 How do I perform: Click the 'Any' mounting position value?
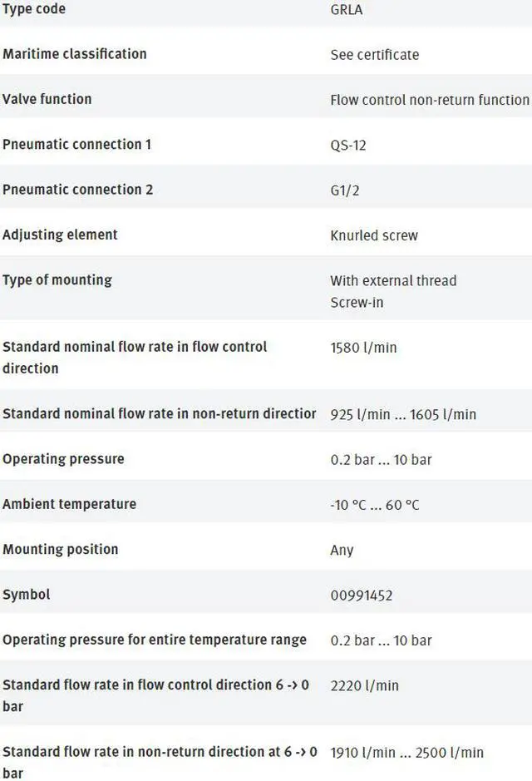tap(342, 551)
